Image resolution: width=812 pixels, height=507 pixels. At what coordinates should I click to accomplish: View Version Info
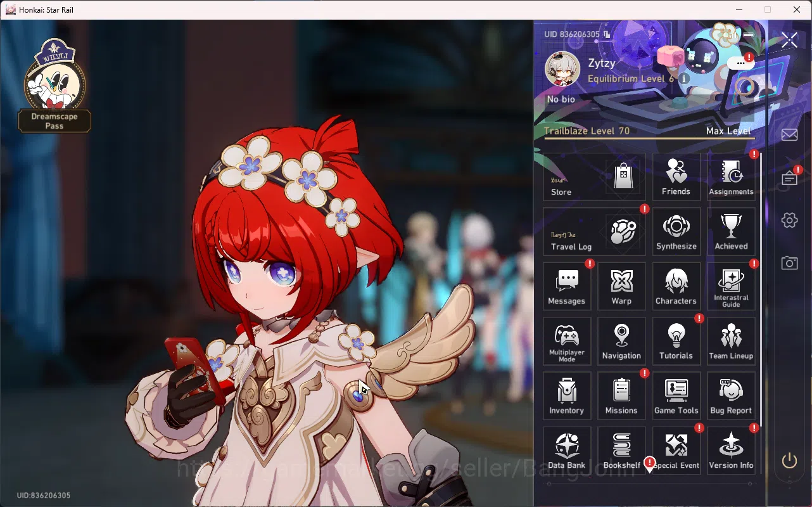click(x=732, y=451)
